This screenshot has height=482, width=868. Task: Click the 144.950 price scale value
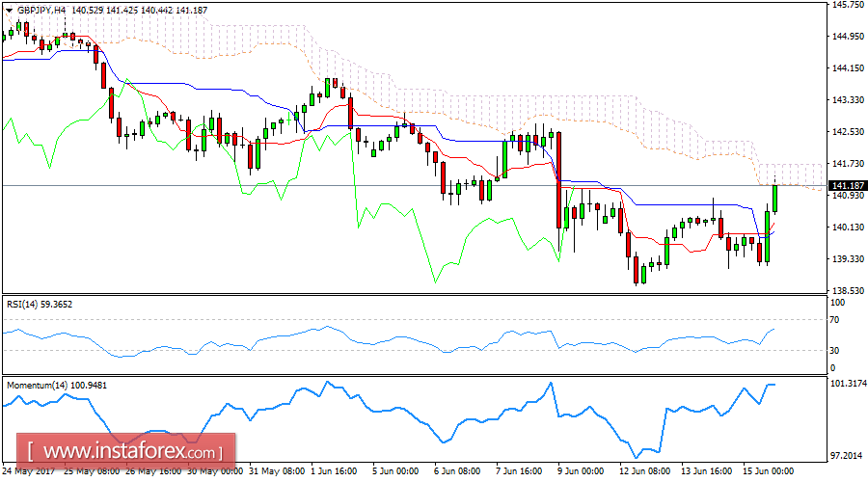click(x=848, y=37)
